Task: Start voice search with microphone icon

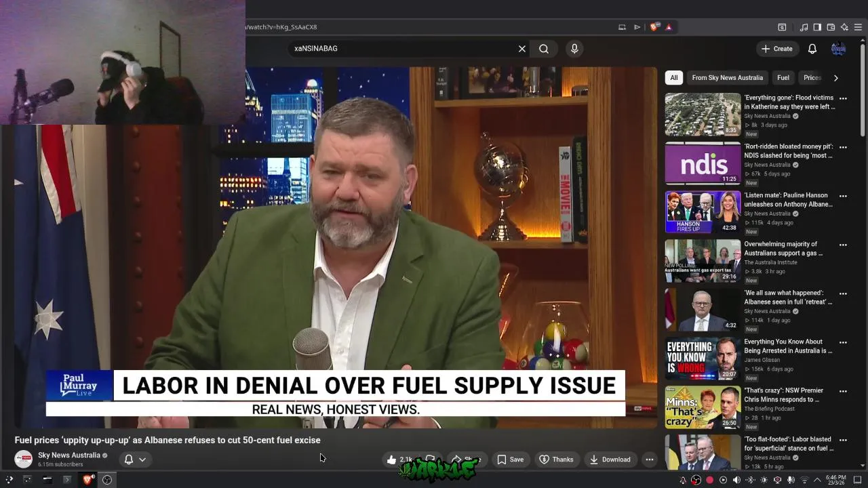Action: coord(574,49)
